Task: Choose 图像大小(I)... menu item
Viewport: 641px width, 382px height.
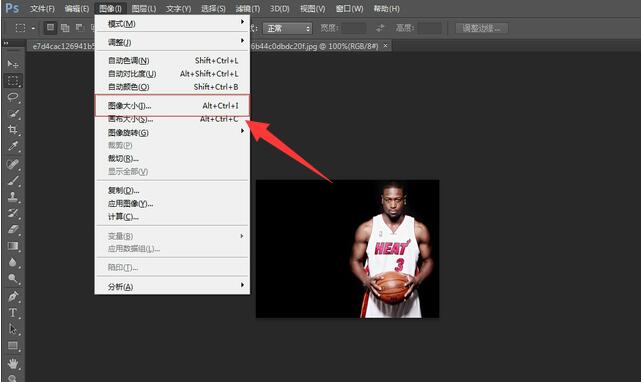Action: click(x=172, y=106)
